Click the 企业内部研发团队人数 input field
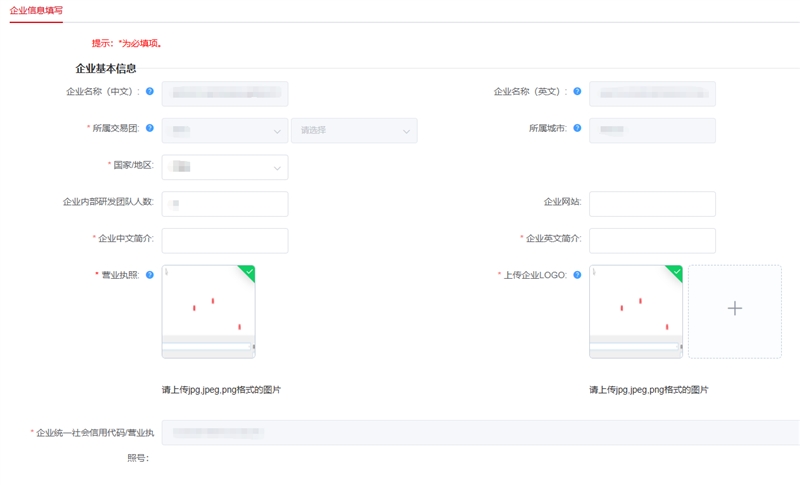The height and width of the screenshot is (485, 800). 225,204
